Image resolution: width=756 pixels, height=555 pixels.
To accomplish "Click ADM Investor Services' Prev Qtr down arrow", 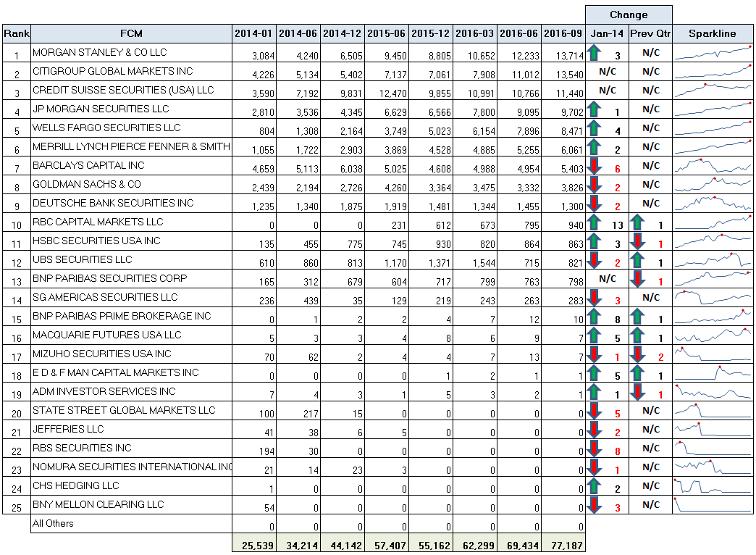I will (x=637, y=391).
